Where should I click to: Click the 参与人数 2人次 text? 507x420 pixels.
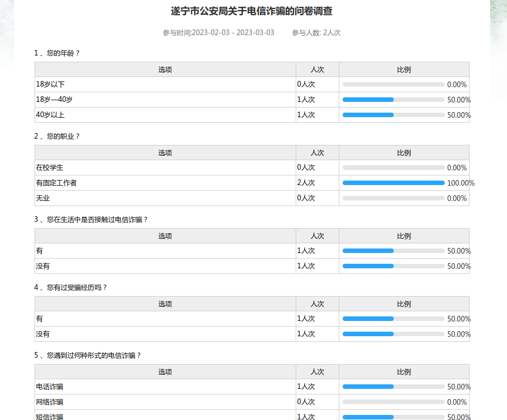coord(316,33)
